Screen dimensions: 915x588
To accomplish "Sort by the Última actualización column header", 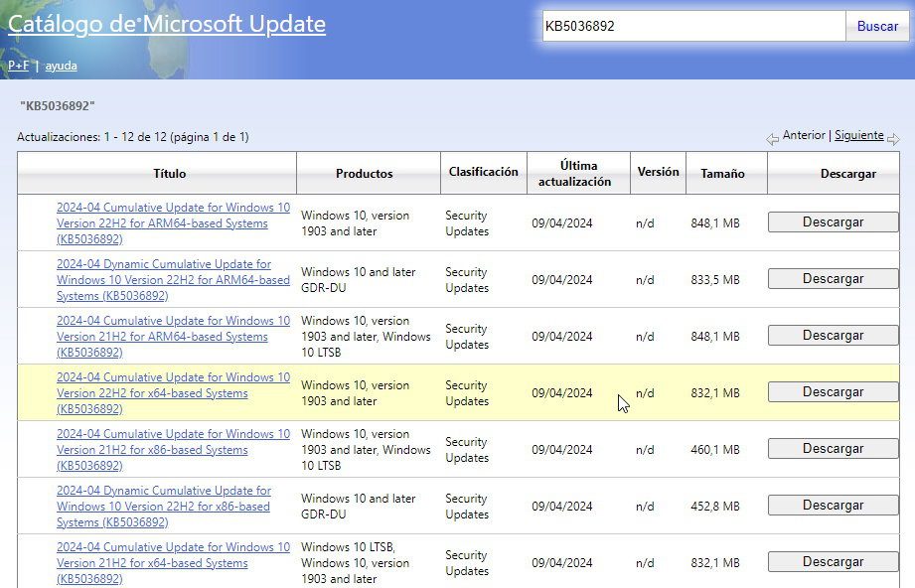I will click(x=575, y=173).
